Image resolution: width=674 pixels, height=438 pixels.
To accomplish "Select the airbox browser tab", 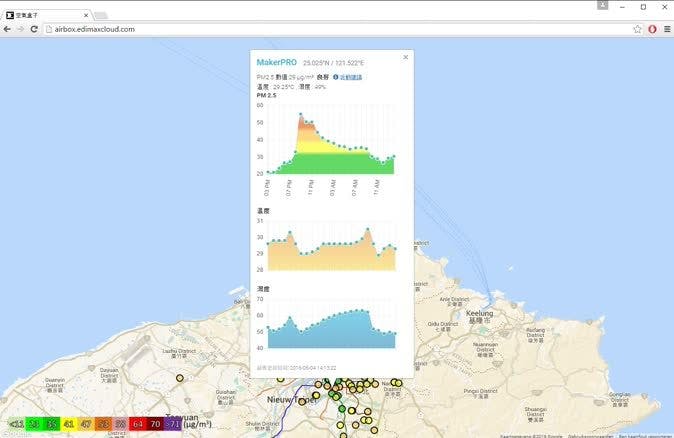I will tap(47, 15).
